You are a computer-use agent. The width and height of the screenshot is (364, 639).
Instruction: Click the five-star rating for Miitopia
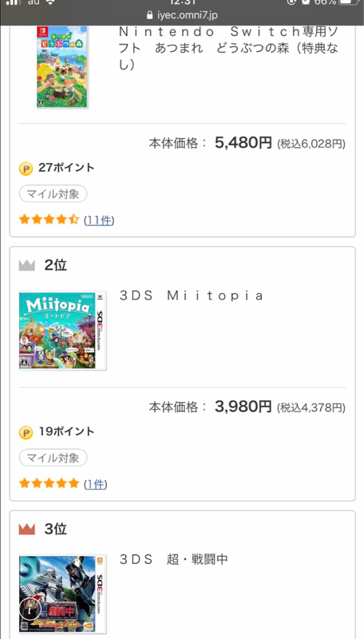[49, 483]
